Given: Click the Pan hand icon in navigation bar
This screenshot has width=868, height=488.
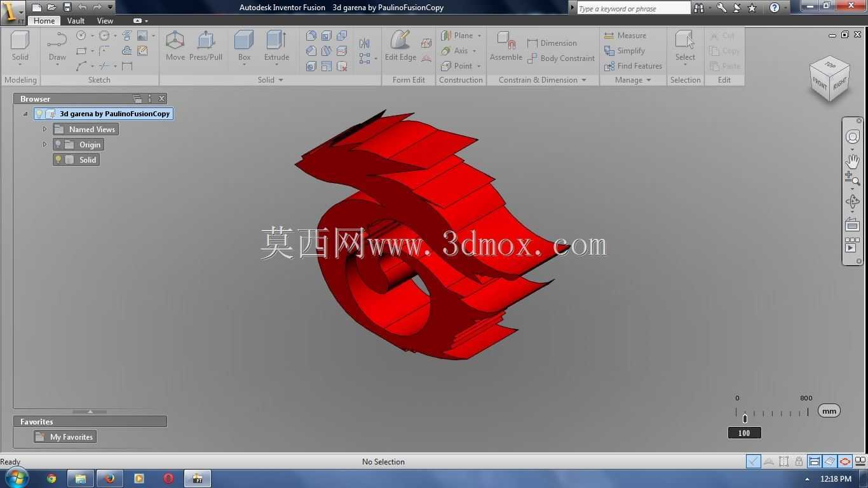Looking at the screenshot, I should tap(852, 161).
